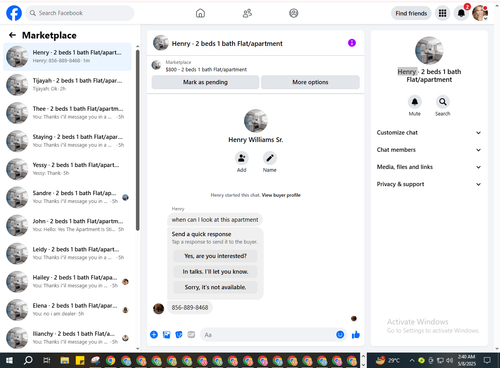Open emoji picker in message box

coord(340,334)
